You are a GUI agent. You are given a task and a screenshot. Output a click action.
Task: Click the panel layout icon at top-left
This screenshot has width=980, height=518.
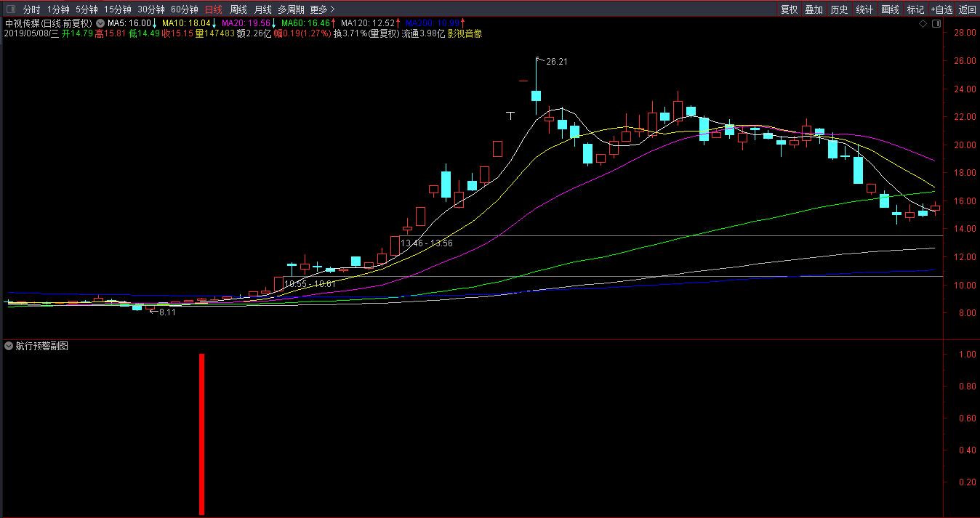point(10,9)
